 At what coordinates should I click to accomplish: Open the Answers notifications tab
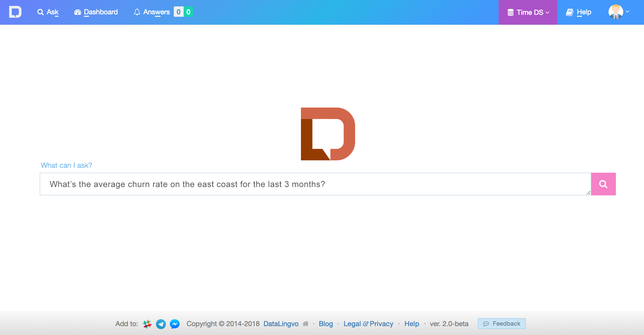pyautogui.click(x=152, y=12)
